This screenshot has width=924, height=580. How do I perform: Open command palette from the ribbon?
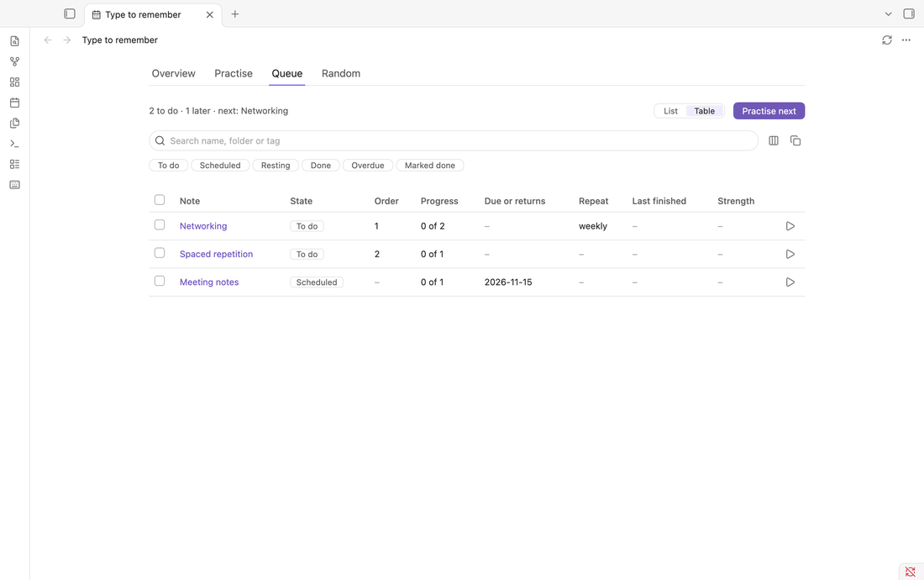pos(15,144)
